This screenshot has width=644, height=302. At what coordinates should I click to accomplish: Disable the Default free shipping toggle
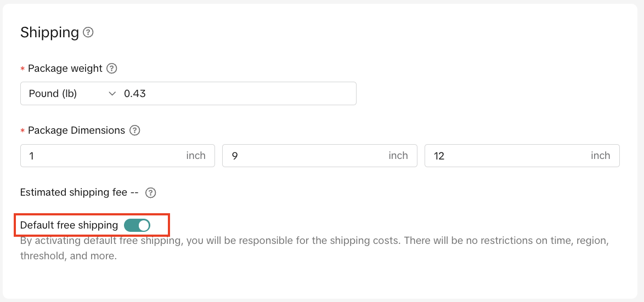137,225
